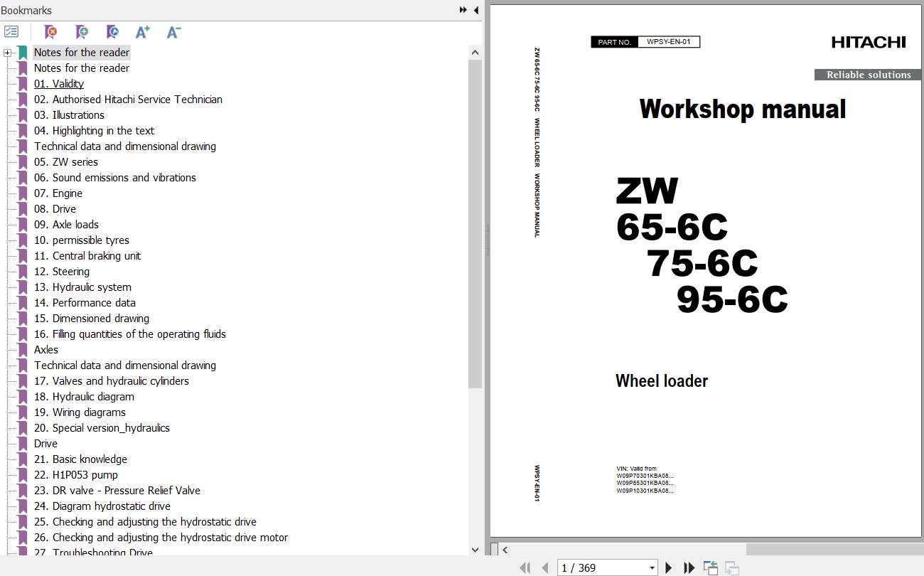924x576 pixels.
Task: Add a new bookmark with toolbar icon
Action: point(82,32)
